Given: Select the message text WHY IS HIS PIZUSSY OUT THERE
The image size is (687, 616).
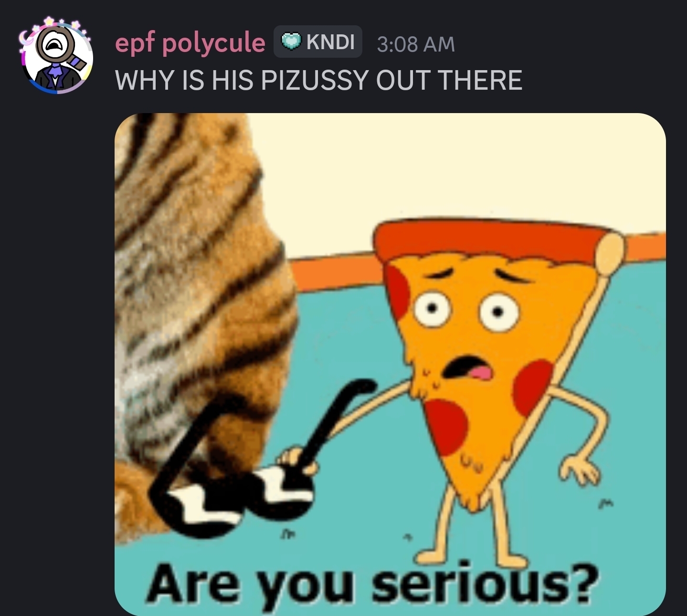Looking at the screenshot, I should click(318, 80).
